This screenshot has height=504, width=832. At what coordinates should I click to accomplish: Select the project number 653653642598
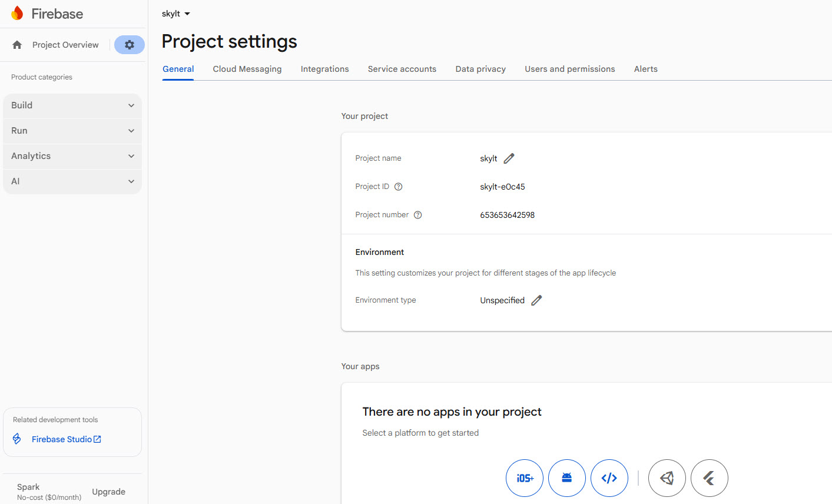(x=508, y=215)
